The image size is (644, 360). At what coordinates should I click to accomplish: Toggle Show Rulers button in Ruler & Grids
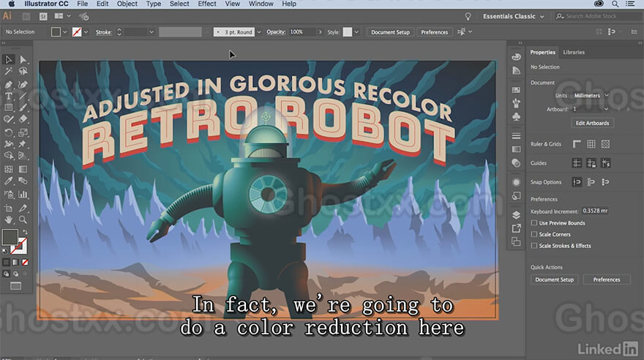click(x=577, y=144)
